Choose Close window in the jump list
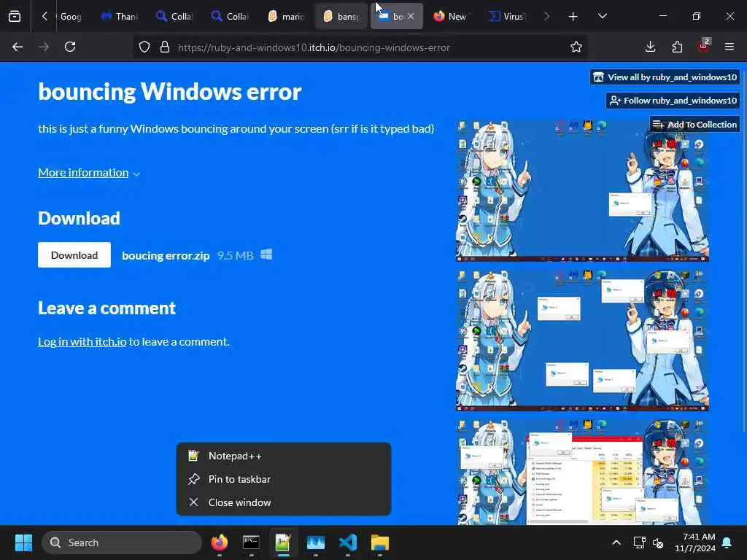The height and width of the screenshot is (560, 747). pos(284,502)
